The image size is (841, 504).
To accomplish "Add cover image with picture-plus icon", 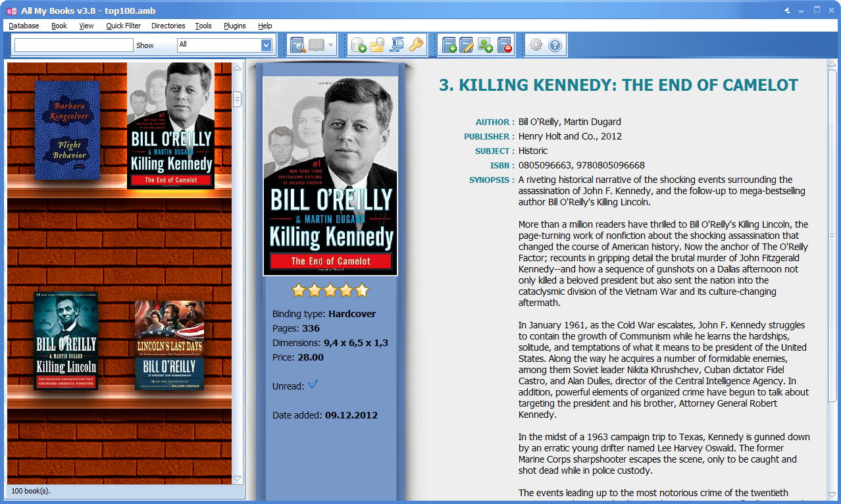I will tap(486, 45).
